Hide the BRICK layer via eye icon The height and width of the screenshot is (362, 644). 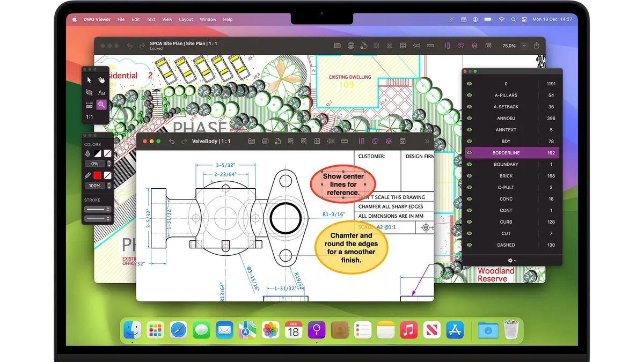[470, 176]
